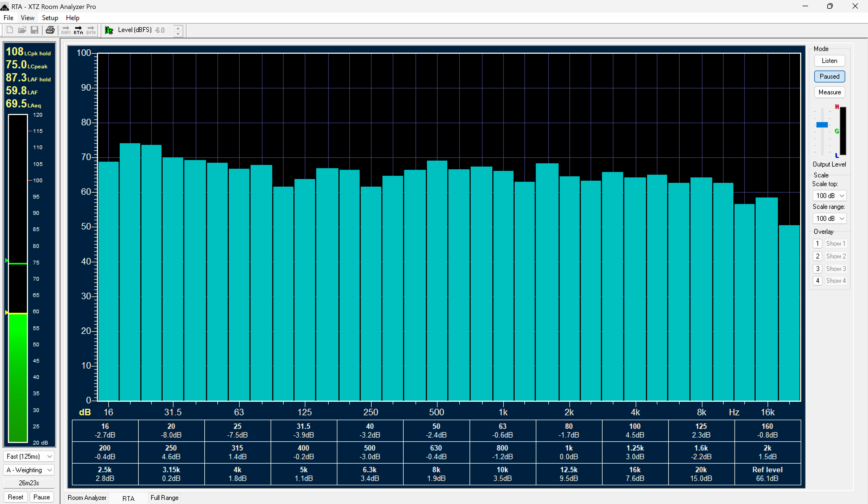Image resolution: width=868 pixels, height=504 pixels.
Task: Click the Save floppy disk icon
Action: [x=34, y=30]
